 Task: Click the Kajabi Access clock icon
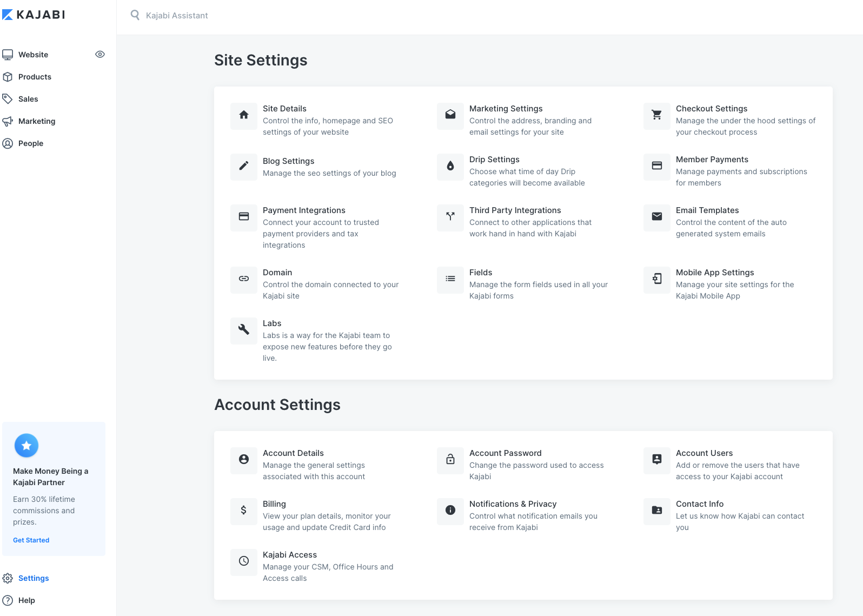pos(244,561)
